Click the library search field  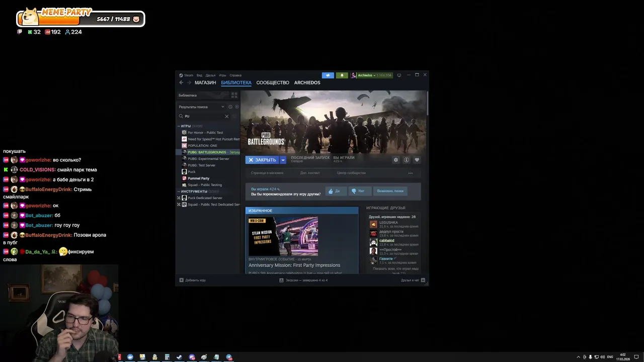[x=203, y=116]
